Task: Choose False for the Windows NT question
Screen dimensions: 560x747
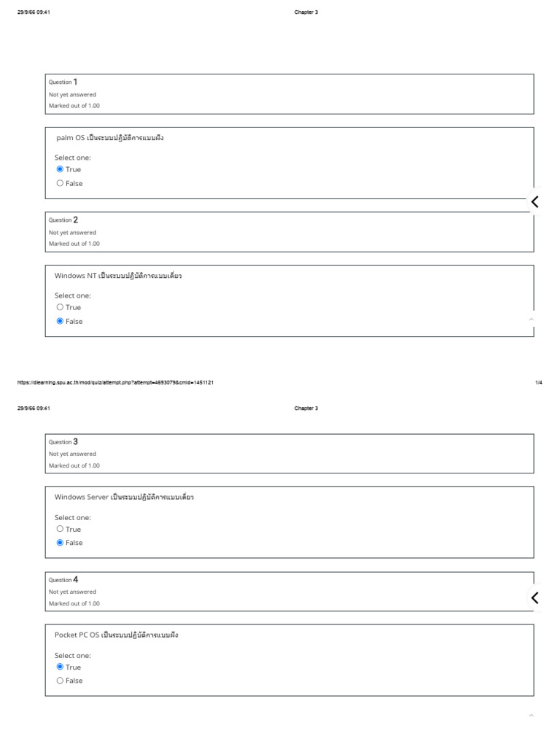Action: (60, 321)
